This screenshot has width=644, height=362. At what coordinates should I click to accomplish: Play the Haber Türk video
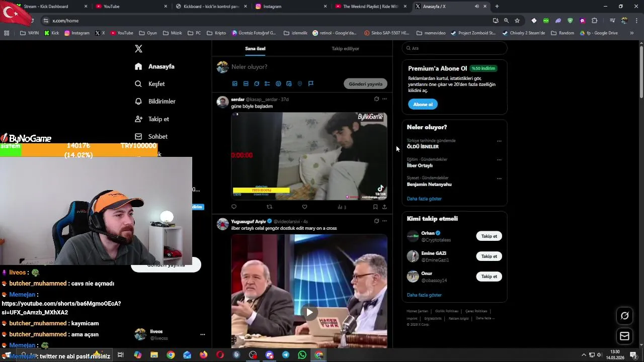[309, 312]
